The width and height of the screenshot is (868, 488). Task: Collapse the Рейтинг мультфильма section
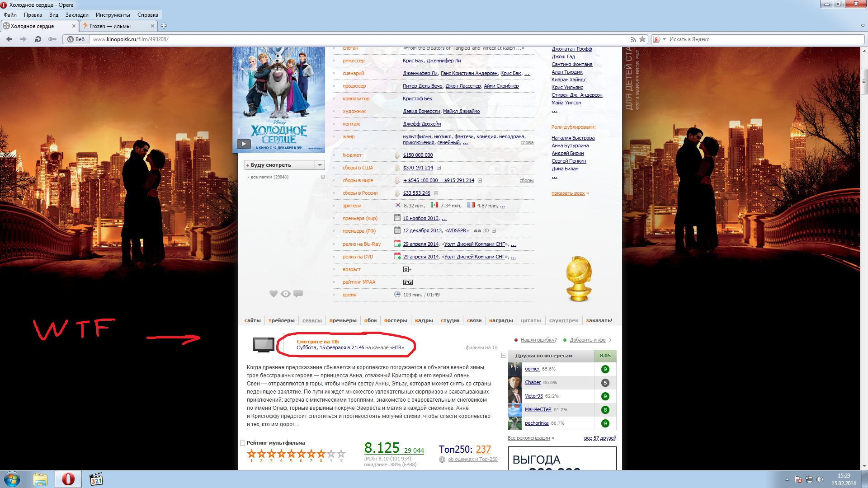coord(243,443)
